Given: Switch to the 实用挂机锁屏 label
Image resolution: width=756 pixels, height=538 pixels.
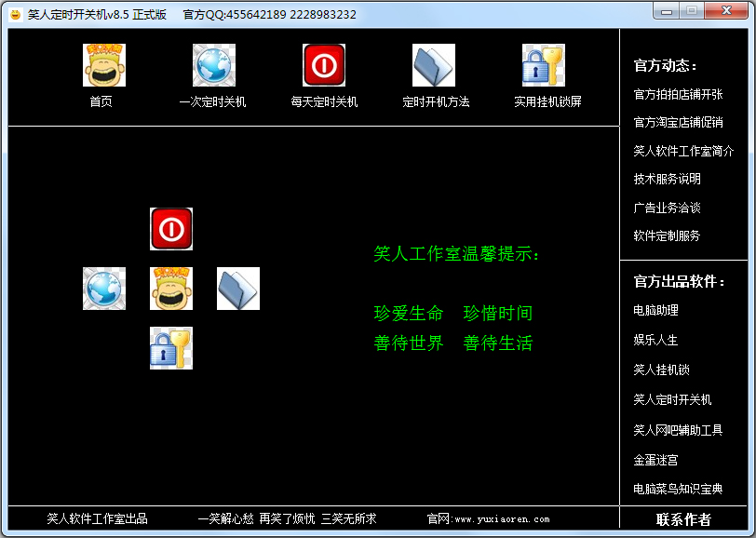Looking at the screenshot, I should [x=547, y=101].
